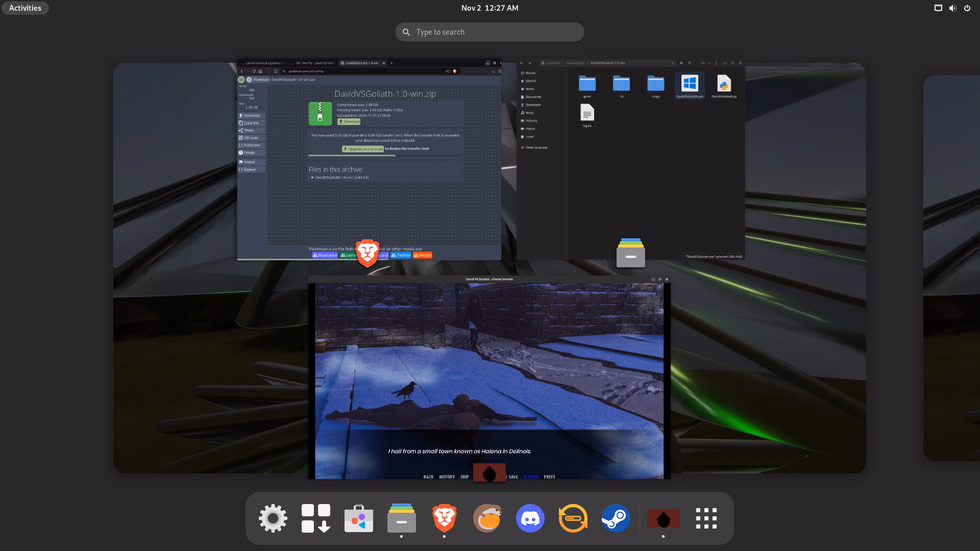Go to Downloads in the Files sidebar

[542, 105]
